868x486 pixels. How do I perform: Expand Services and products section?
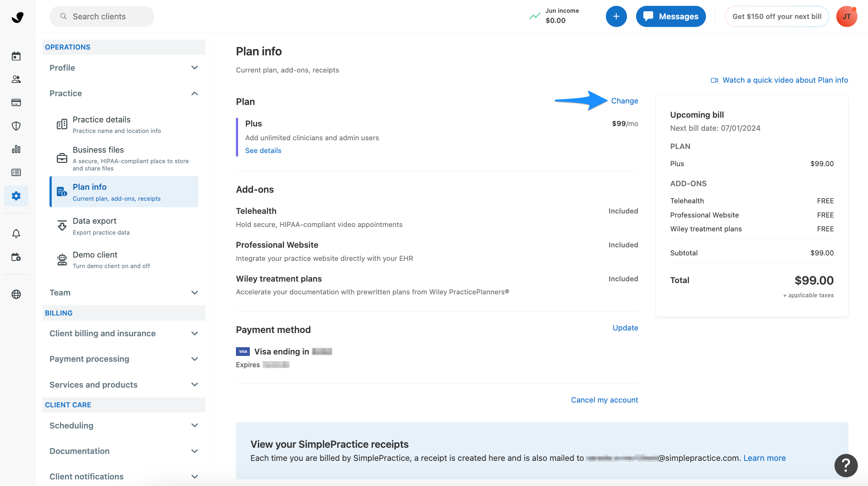(124, 385)
